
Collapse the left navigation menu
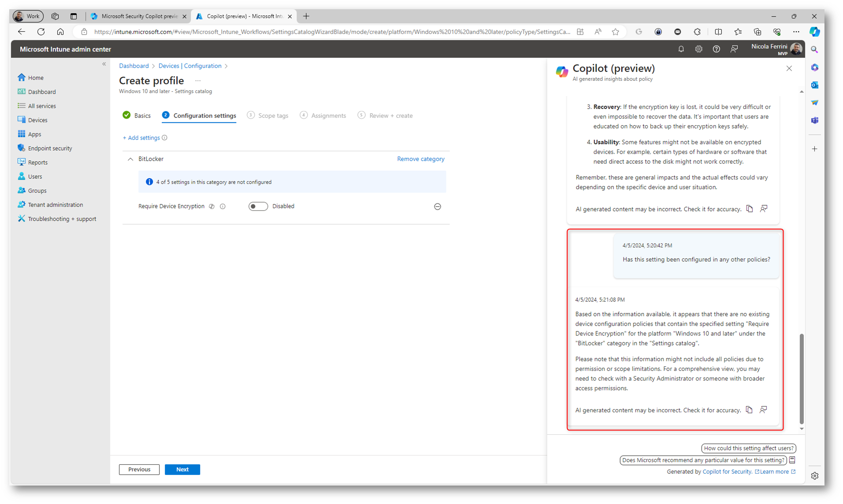(104, 64)
